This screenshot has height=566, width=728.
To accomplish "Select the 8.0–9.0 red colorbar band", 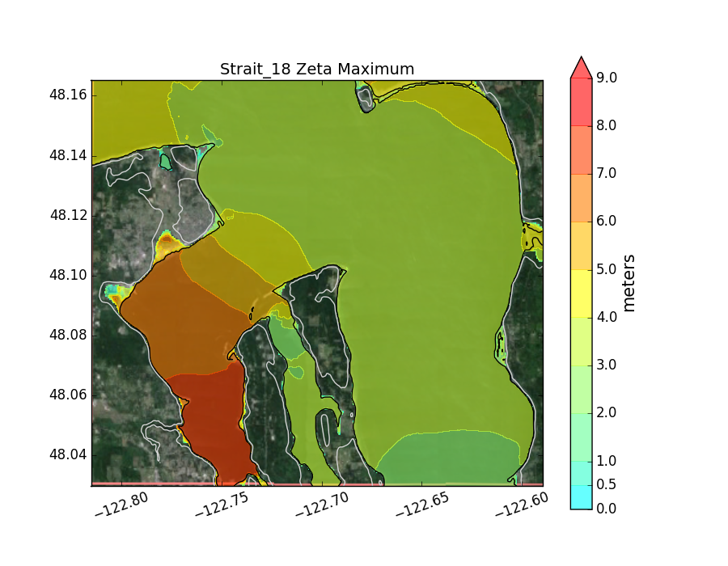I will (x=582, y=102).
